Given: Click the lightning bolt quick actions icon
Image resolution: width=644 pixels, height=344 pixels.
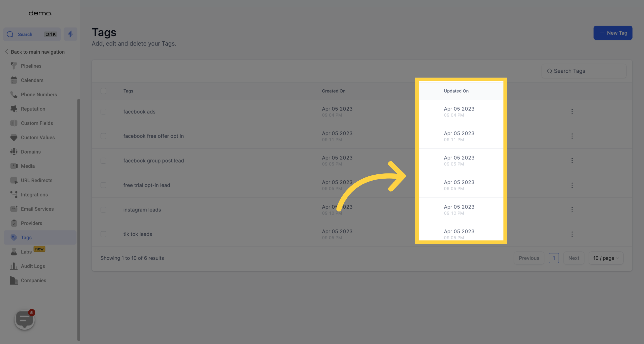Looking at the screenshot, I should [x=70, y=34].
